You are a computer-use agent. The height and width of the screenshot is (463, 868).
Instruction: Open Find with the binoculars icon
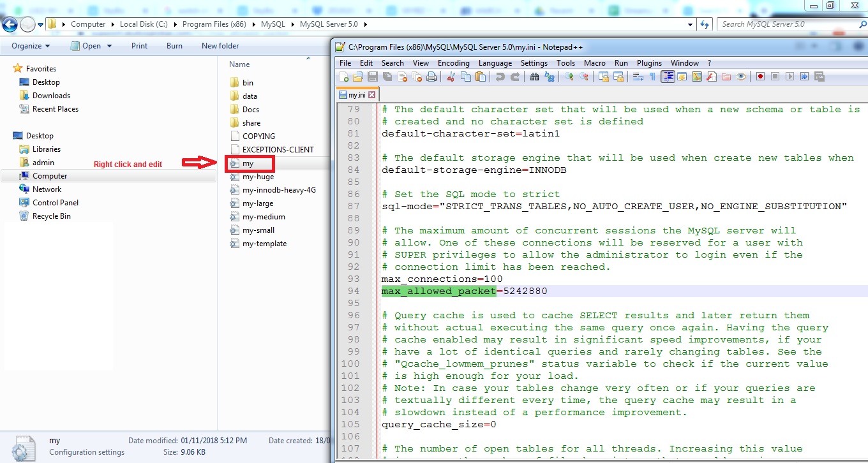tap(534, 77)
